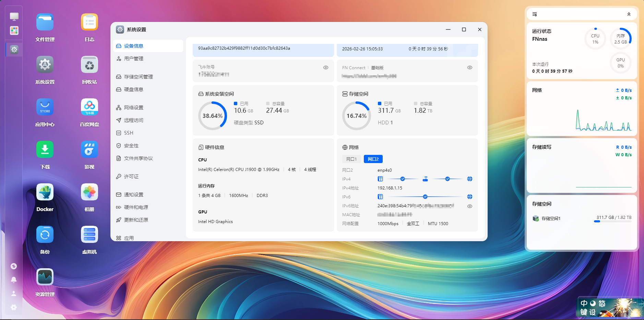Open the 应用中心 store icon
Image resolution: width=644 pixels, height=320 pixels.
pyautogui.click(x=45, y=107)
